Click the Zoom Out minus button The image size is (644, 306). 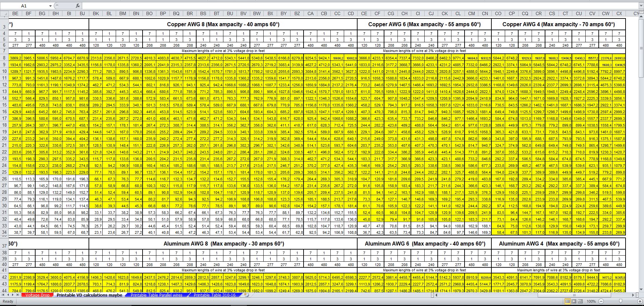pyautogui.click(x=601, y=301)
